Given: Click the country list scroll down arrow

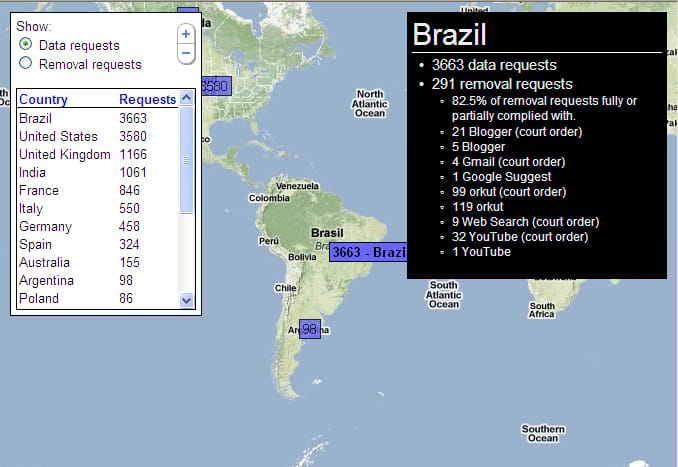Looking at the screenshot, I should click(186, 300).
